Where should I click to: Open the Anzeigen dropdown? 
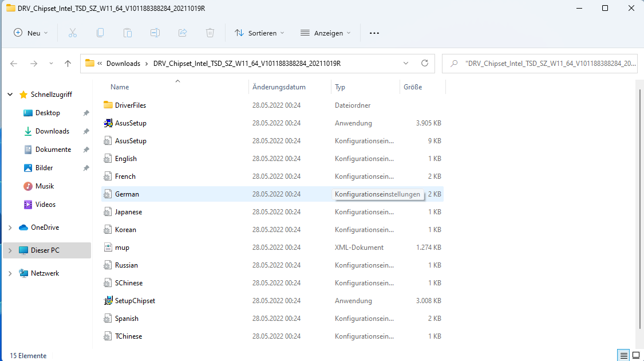coord(326,33)
